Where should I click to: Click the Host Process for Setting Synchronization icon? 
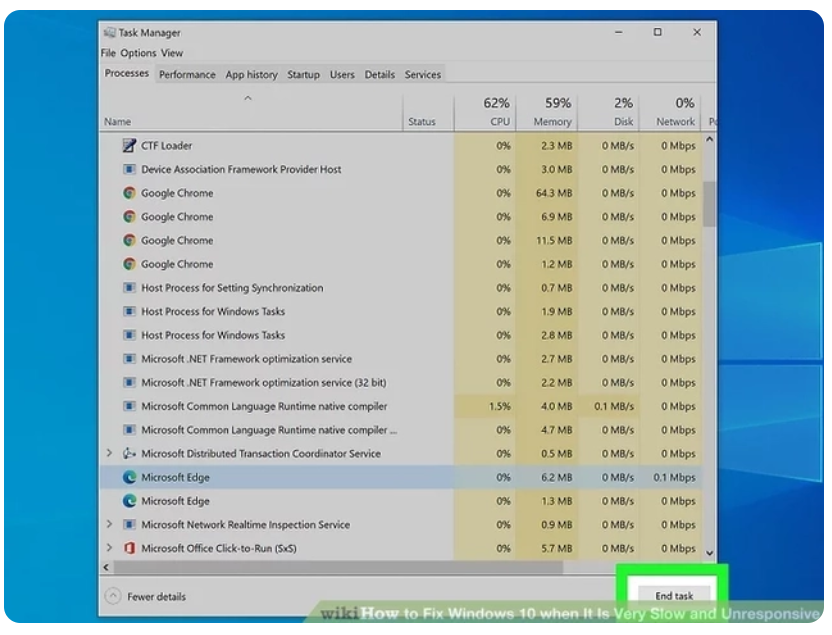129,288
